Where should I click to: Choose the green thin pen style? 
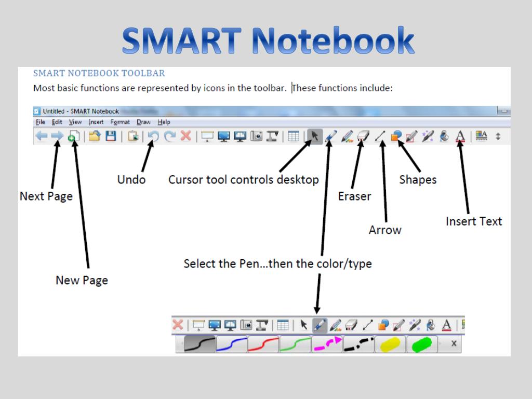coord(295,344)
